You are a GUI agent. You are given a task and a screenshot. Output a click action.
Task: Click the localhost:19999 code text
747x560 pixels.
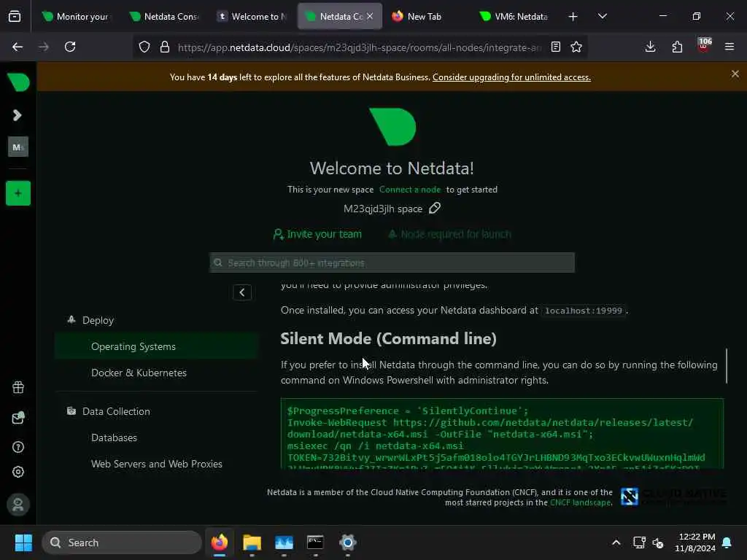(x=583, y=311)
